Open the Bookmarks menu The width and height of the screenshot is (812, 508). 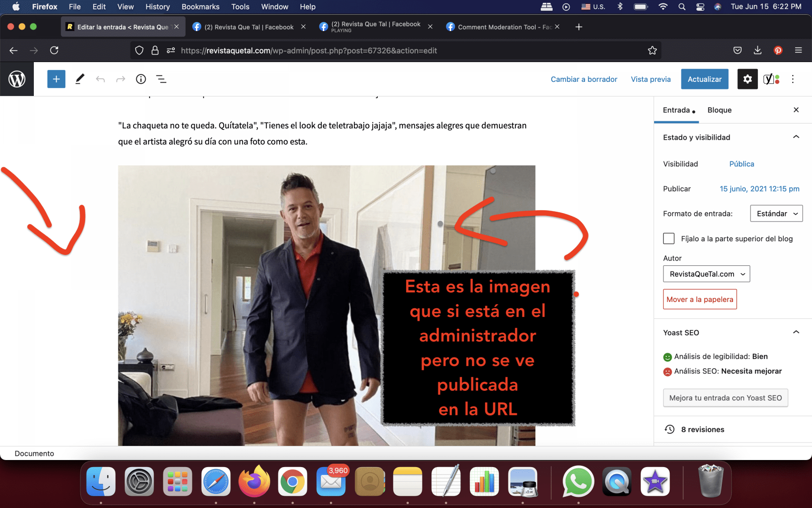[x=200, y=7]
